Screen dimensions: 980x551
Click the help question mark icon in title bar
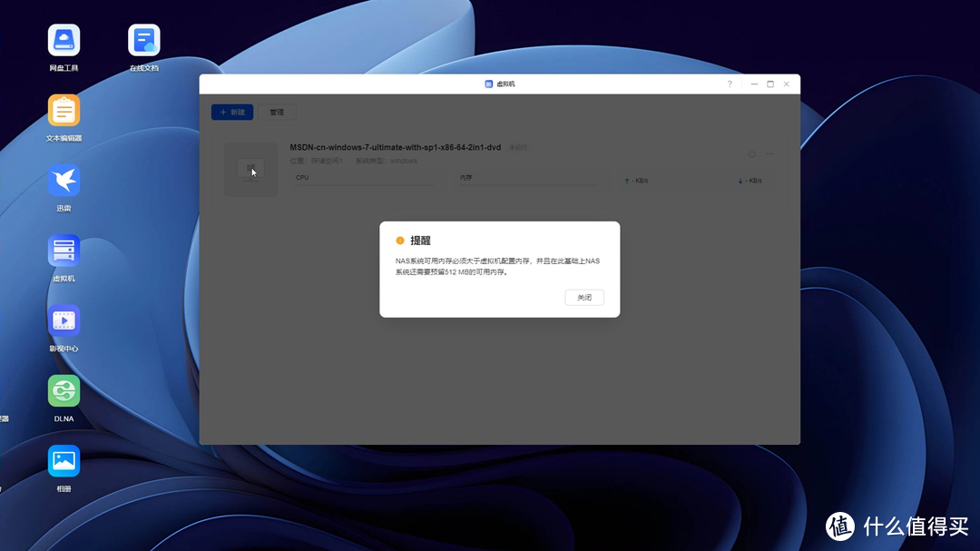click(x=730, y=84)
